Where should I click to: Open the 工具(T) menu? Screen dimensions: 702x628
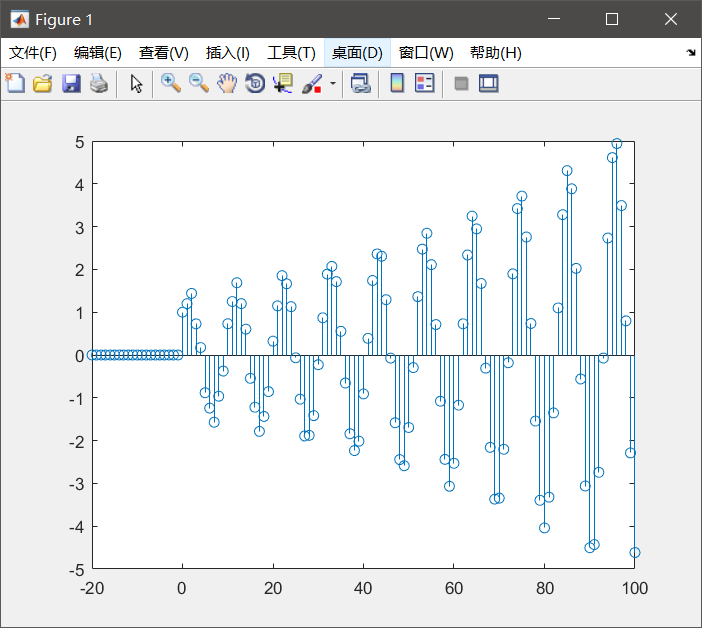pyautogui.click(x=291, y=53)
